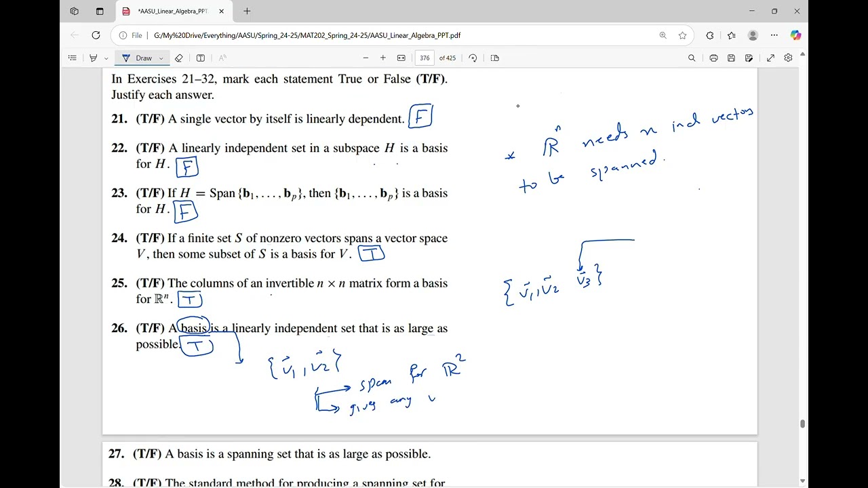
Task: Click the scrollbar up arrow
Action: (803, 54)
